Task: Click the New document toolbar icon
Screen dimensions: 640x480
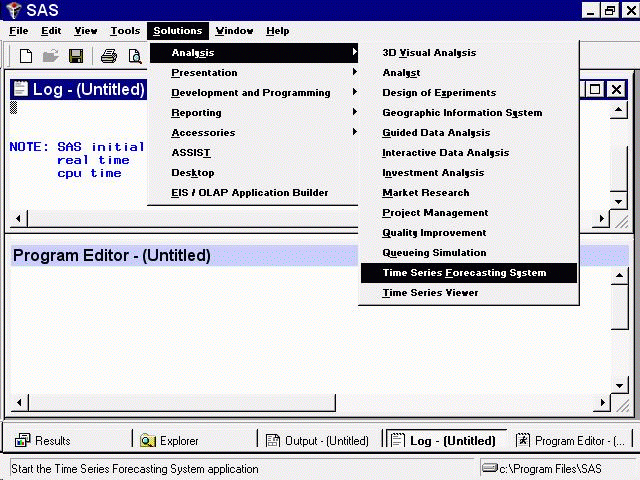Action: pyautogui.click(x=26, y=56)
